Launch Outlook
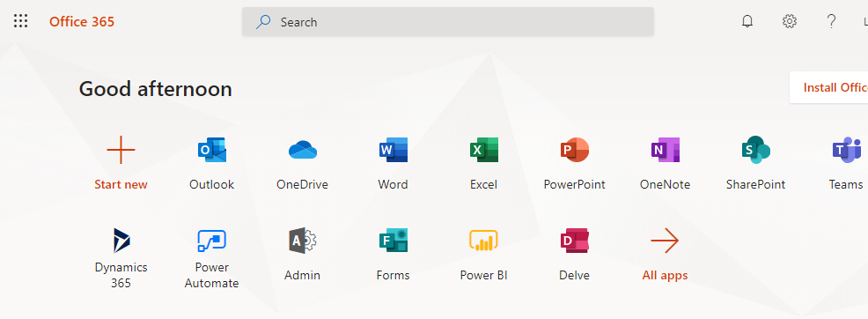The image size is (868, 319). point(211,150)
